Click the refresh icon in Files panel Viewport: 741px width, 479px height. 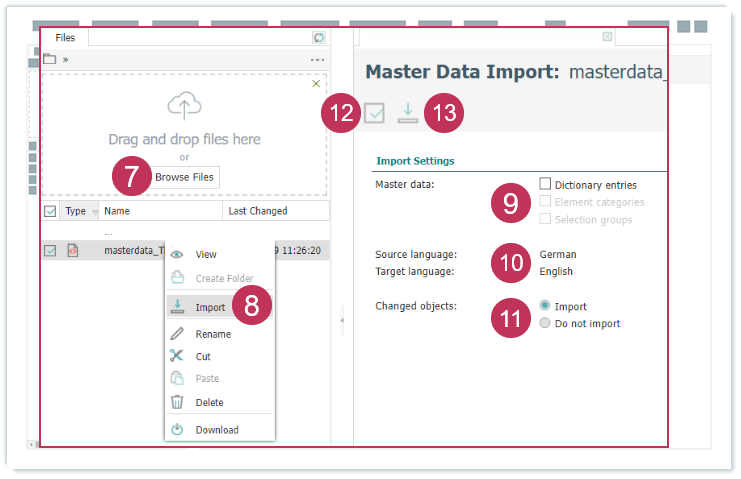[x=319, y=38]
